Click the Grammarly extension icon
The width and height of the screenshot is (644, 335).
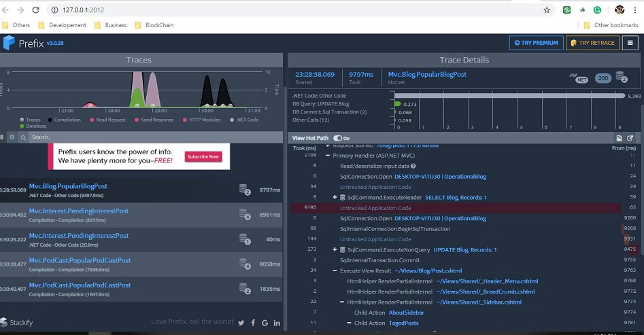click(x=598, y=10)
